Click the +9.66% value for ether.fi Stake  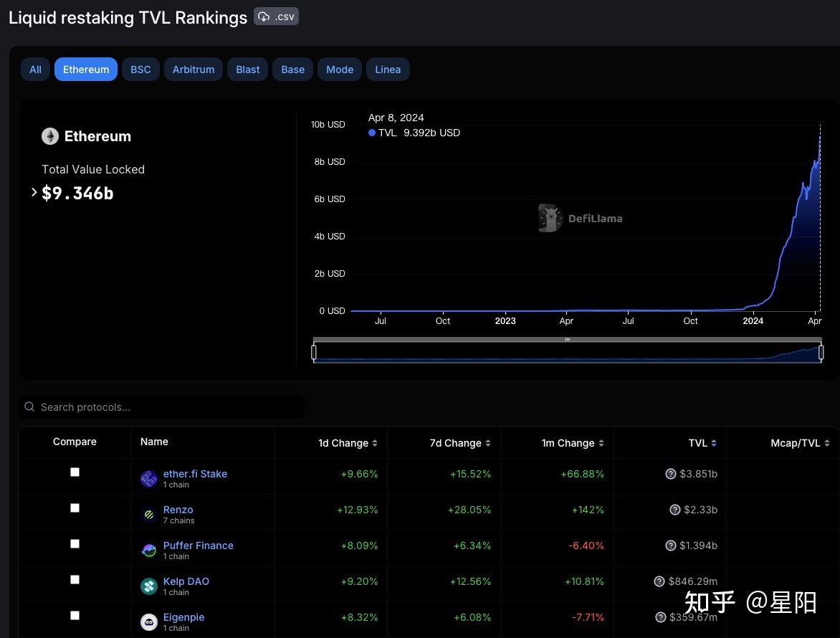pos(359,474)
